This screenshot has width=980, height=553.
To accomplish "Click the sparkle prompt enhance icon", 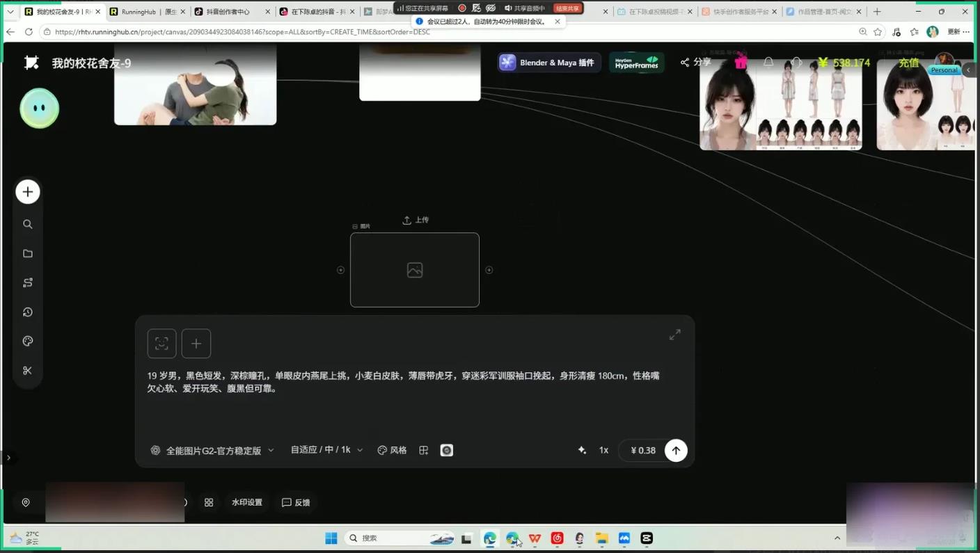I will point(582,450).
